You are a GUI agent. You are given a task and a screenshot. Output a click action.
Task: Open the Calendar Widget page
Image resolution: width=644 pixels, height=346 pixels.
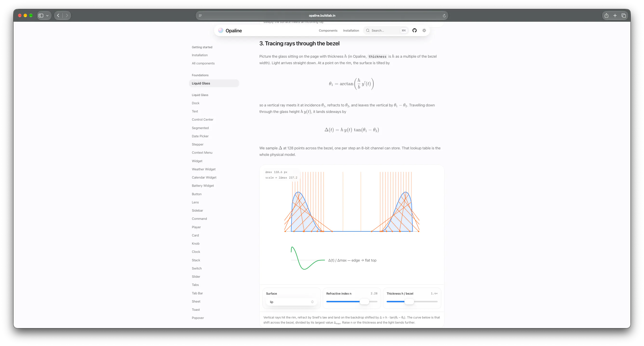tap(204, 178)
